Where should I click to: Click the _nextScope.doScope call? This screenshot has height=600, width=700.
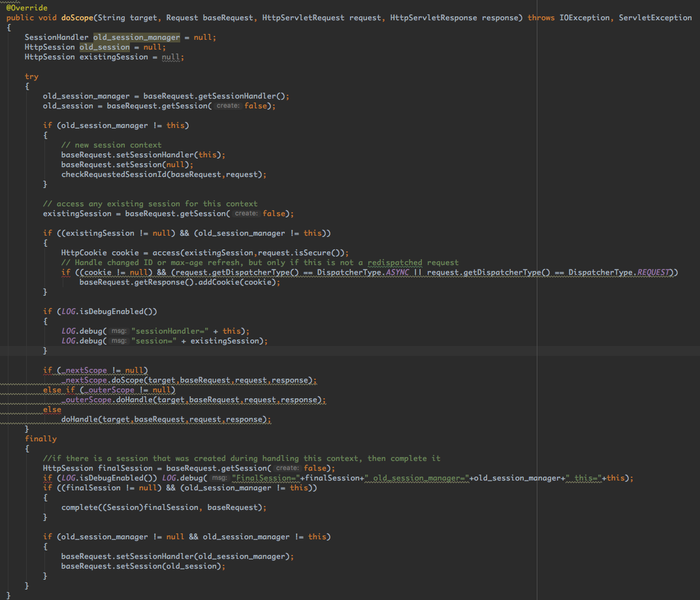pos(104,380)
